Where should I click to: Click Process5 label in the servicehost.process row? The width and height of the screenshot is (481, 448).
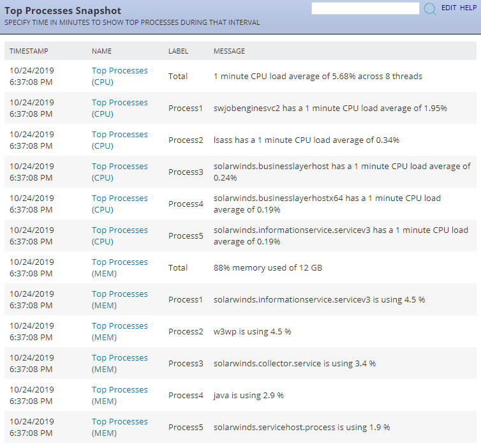(x=186, y=427)
